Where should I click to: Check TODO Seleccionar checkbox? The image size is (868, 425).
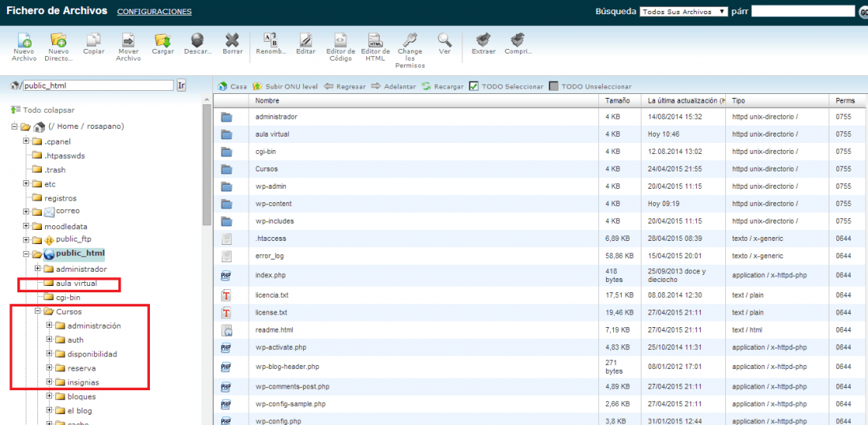coord(474,86)
